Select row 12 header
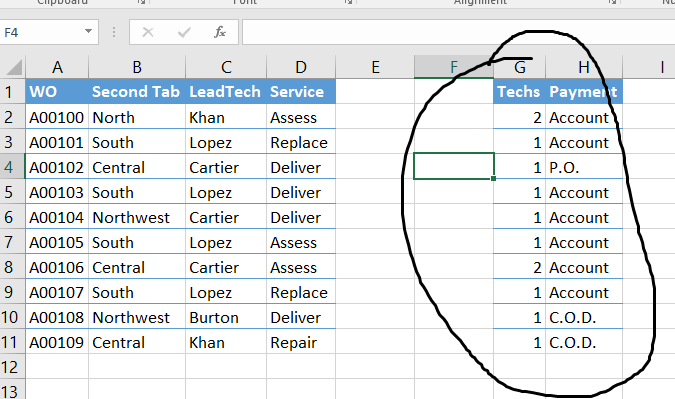Image resolution: width=675 pixels, height=399 pixels. click(12, 367)
